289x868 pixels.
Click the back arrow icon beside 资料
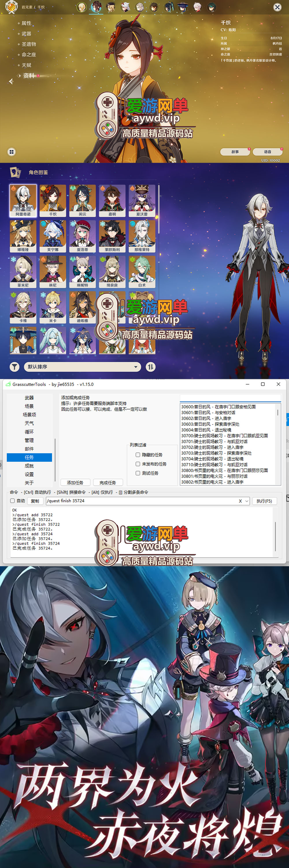tap(11, 81)
